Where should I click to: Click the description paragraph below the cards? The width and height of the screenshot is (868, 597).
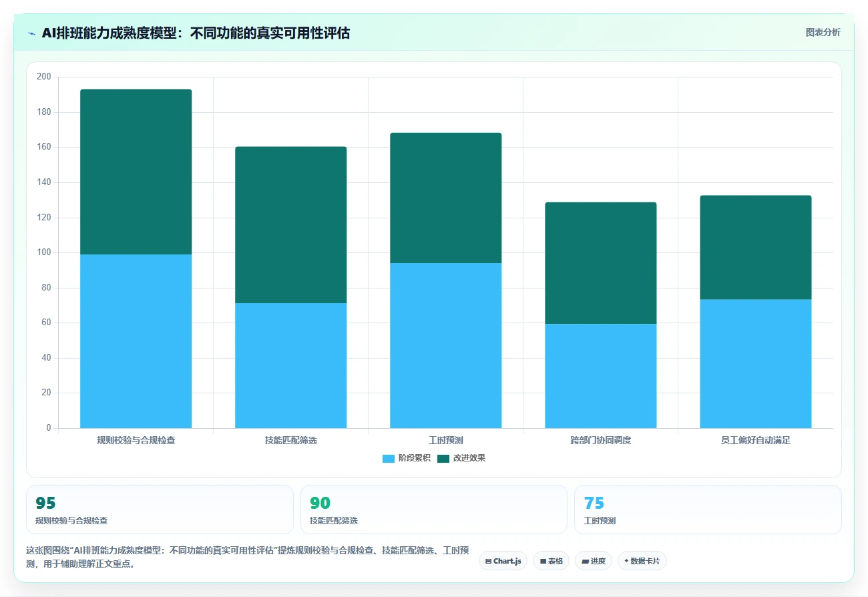coord(247,557)
